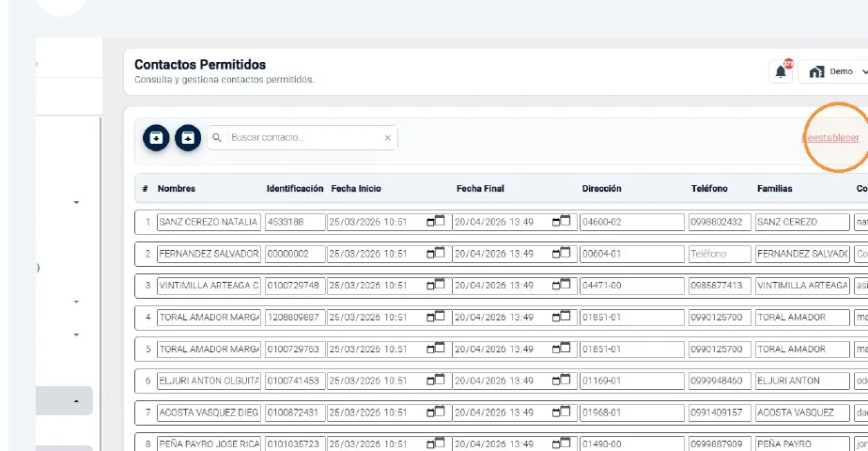Click the magnifier icon in search box
The height and width of the screenshot is (451, 868).
tap(217, 138)
